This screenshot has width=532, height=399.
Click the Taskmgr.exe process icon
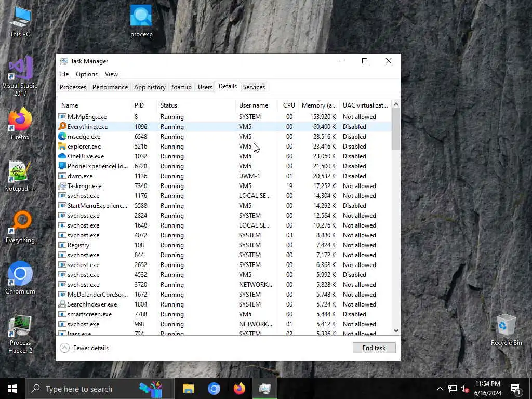62,186
